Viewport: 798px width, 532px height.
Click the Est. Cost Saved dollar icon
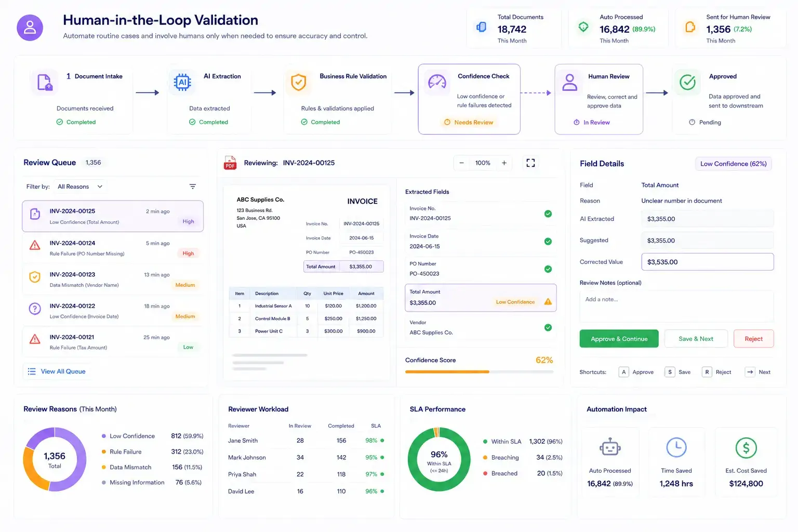point(746,448)
